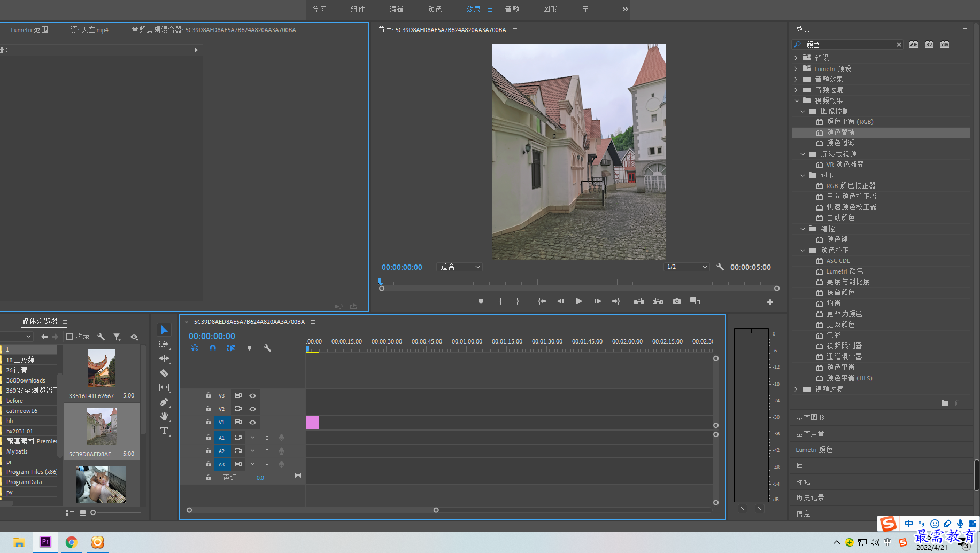Select the Type tool

(164, 431)
